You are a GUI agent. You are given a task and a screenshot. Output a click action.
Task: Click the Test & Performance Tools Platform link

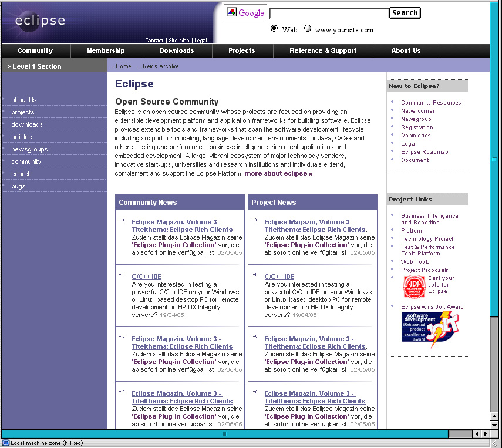pyautogui.click(x=427, y=250)
